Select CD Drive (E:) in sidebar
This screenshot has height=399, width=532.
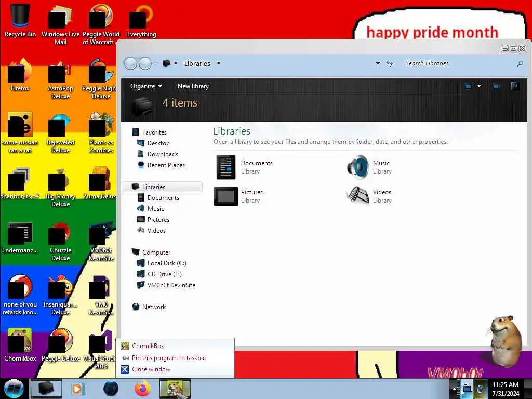tap(165, 274)
